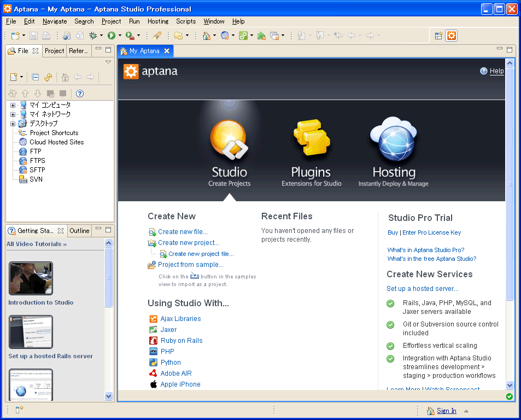Click the New wizard icon in main toolbar
This screenshot has height=420, width=521.
pyautogui.click(x=15, y=36)
